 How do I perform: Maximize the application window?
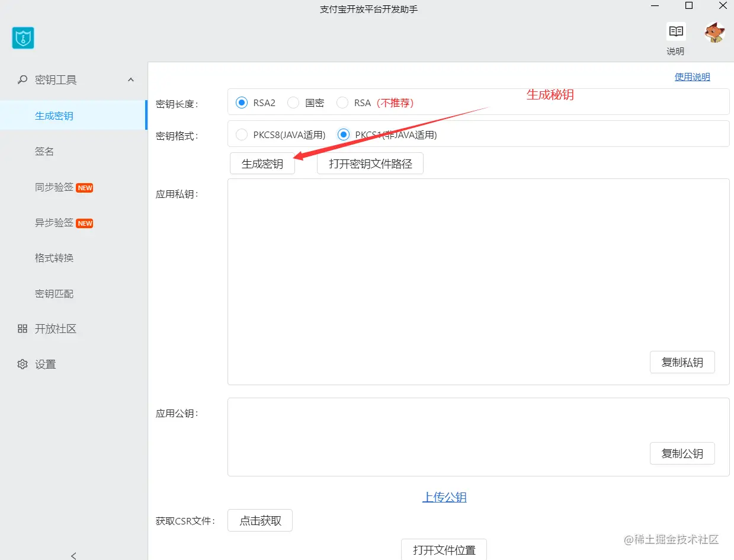[x=689, y=6]
